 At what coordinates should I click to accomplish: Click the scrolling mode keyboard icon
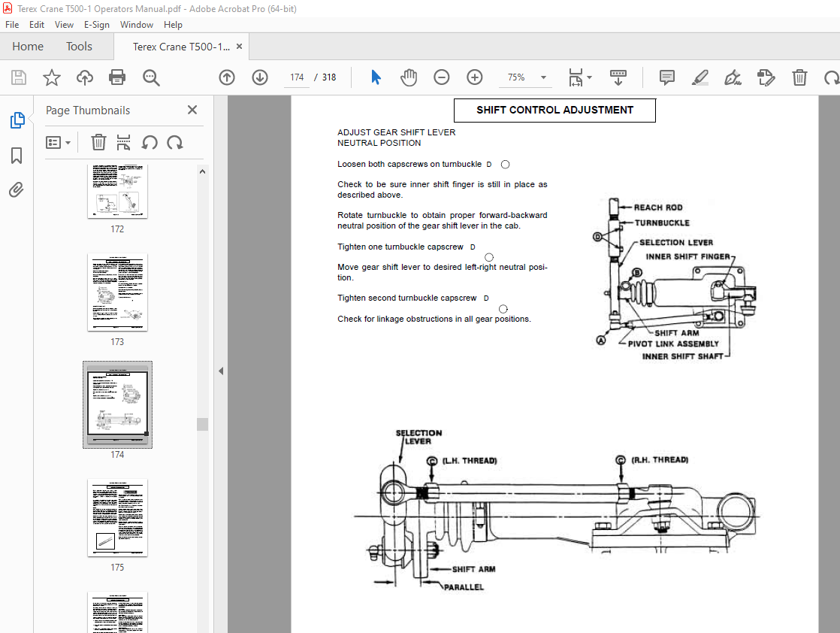[x=618, y=77]
